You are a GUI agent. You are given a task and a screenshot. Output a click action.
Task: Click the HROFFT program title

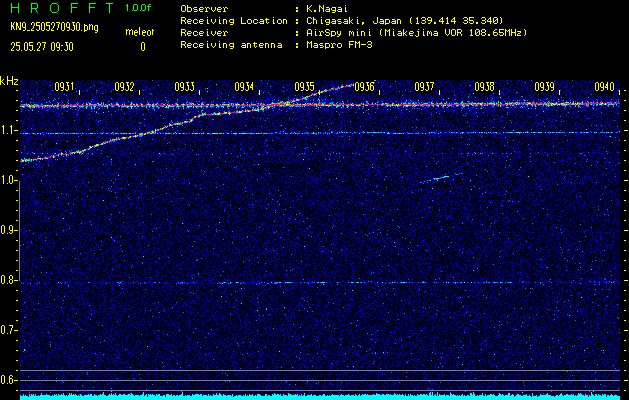[x=63, y=8]
